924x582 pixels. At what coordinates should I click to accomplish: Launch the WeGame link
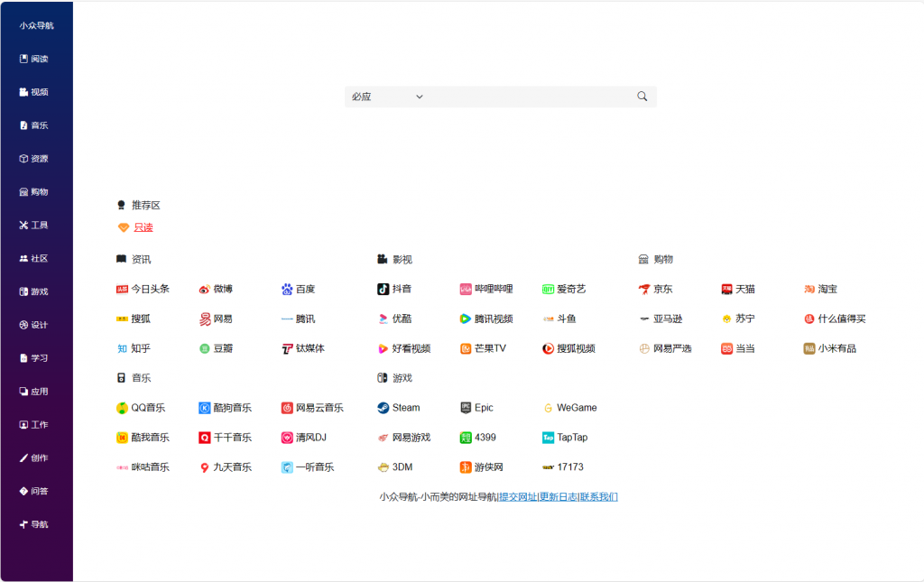[570, 408]
